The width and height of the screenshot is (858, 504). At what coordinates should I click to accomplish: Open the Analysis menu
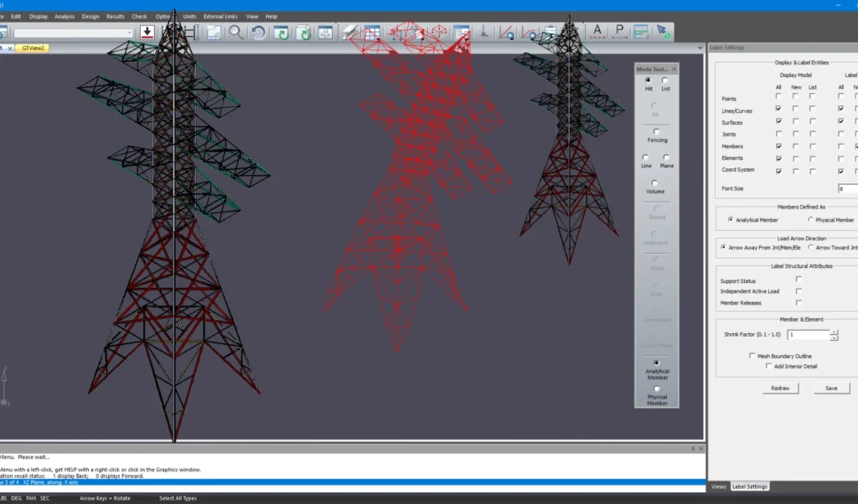point(65,16)
